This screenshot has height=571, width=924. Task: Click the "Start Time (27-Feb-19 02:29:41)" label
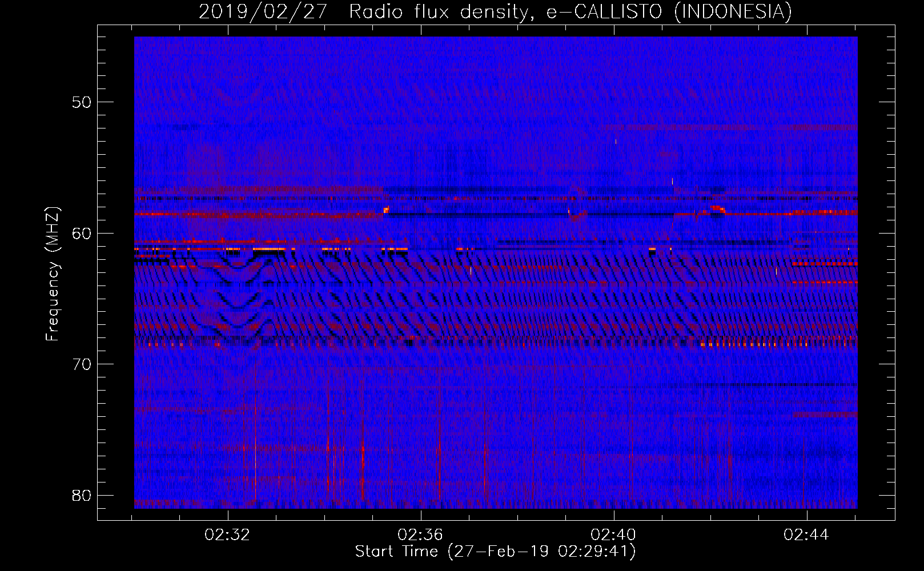(495, 552)
